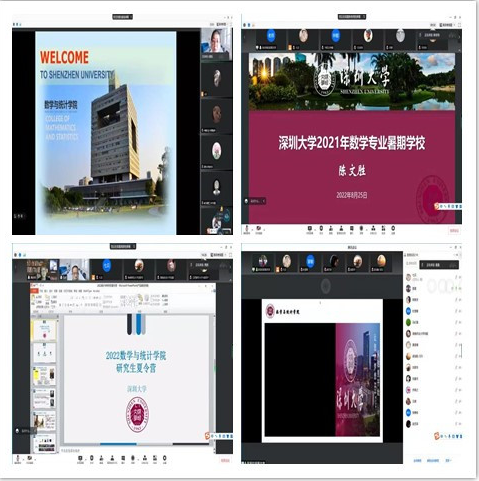Click the red end meeting button in the 2021 window

pos(455,231)
